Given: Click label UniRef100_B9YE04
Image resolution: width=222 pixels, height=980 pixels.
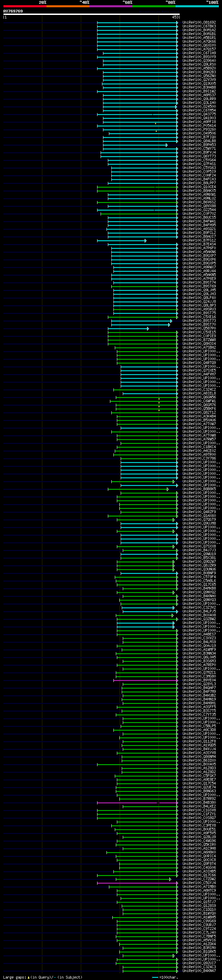Looking at the screenshot, I should point(199,680).
